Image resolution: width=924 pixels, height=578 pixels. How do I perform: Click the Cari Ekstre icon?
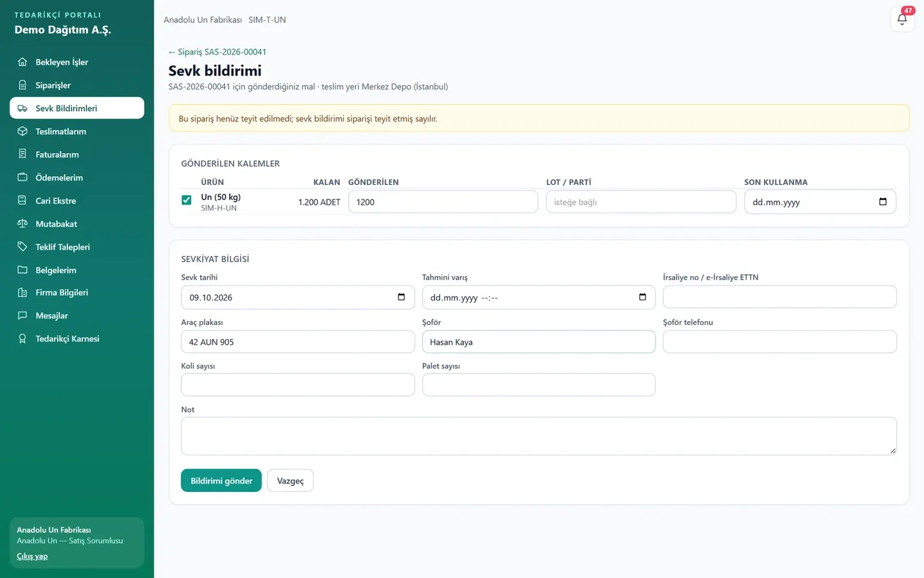(22, 200)
